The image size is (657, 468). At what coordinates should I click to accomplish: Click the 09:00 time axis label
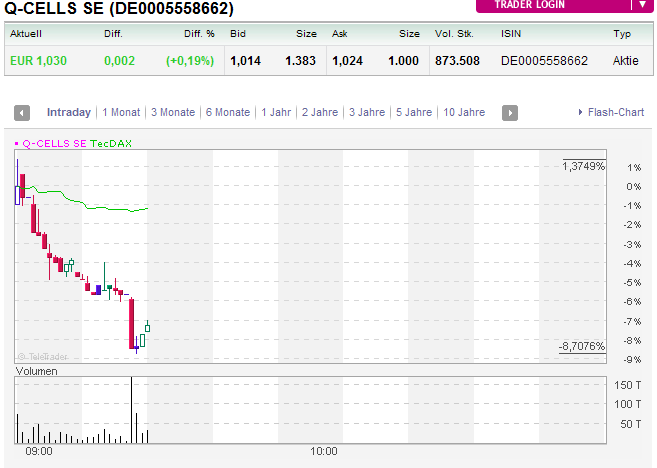coord(39,451)
